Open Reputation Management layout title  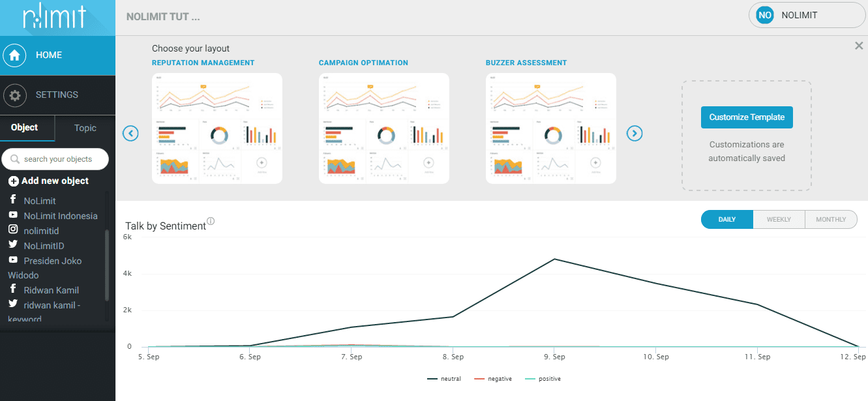tap(203, 63)
